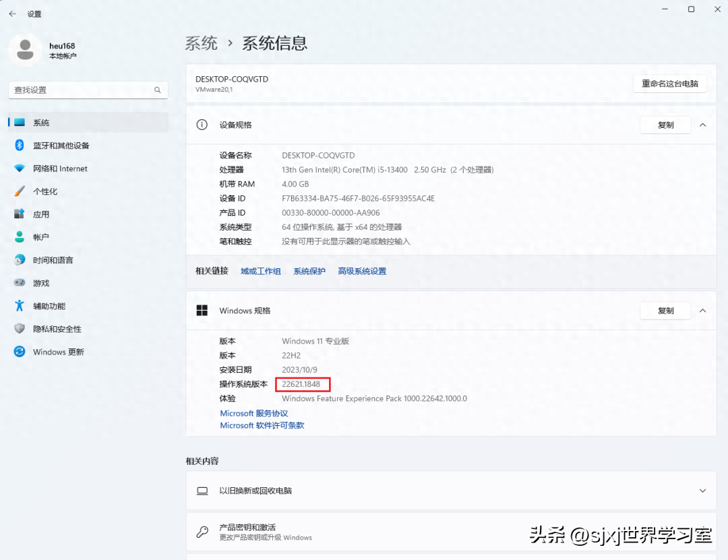Click the 系统 monitor icon in sidebar
This screenshot has width=728, height=560.
point(20,123)
